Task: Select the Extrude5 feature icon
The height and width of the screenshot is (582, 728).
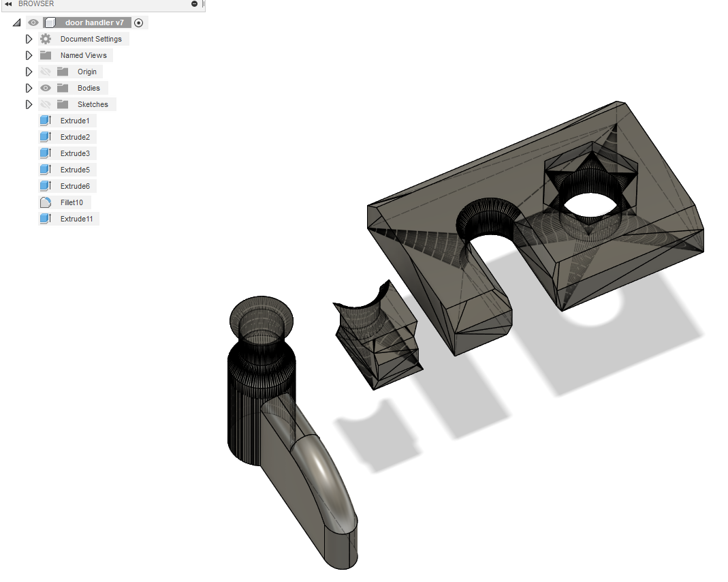Action: coord(46,170)
